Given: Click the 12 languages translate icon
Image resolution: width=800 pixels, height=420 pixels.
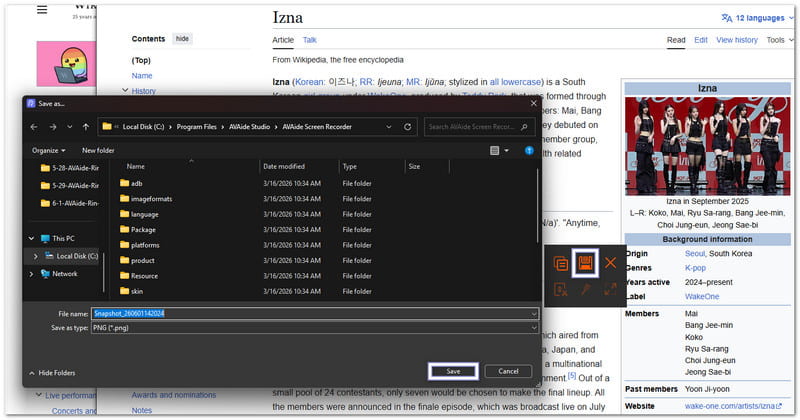Looking at the screenshot, I should tap(727, 18).
